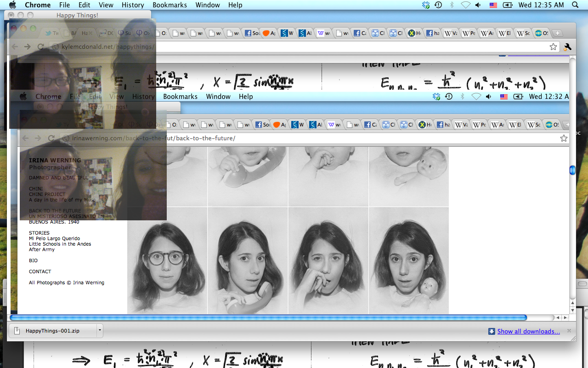Open the HappyThings-001.zip downloaded file
Viewport: 588px width, 368px height.
(x=52, y=331)
